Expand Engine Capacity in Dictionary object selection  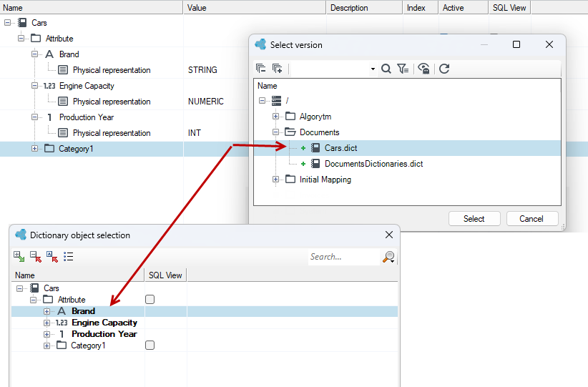tap(46, 323)
